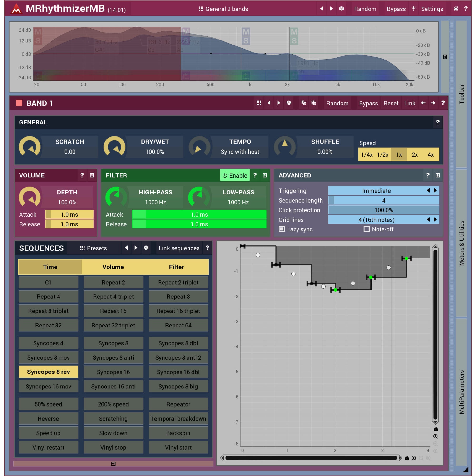Collapse the Filter panel icon
The image size is (476, 476).
(x=265, y=175)
